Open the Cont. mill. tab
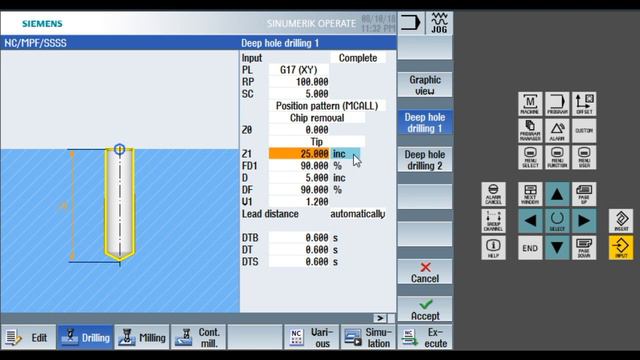 [198, 338]
